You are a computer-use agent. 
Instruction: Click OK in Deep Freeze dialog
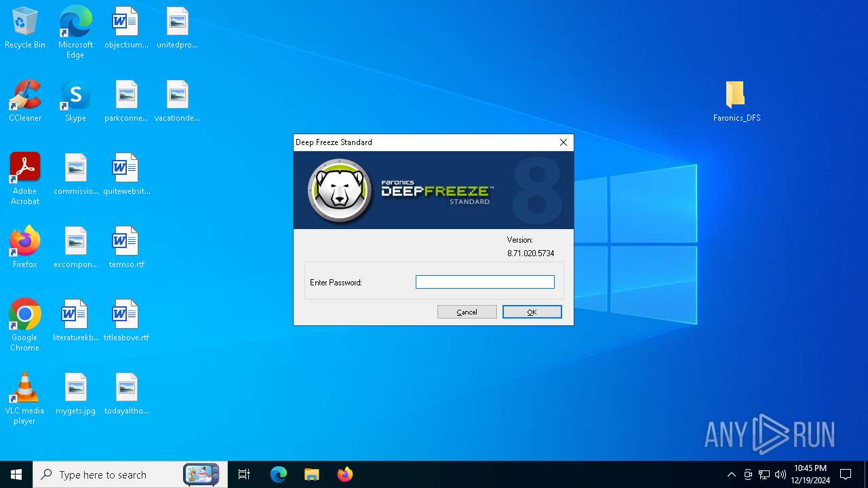pos(532,312)
